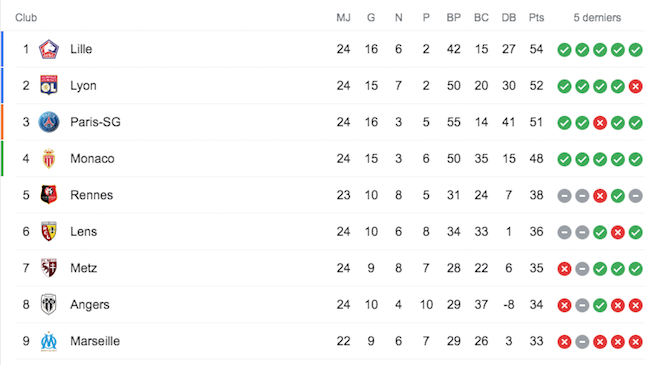Click the Marseille club logo
The width and height of the screenshot is (665, 365).
pyautogui.click(x=49, y=341)
